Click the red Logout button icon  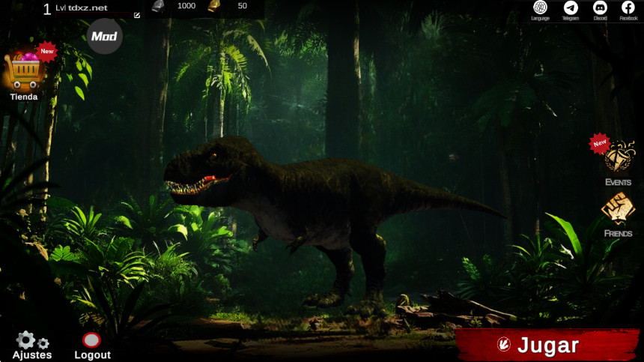91,340
